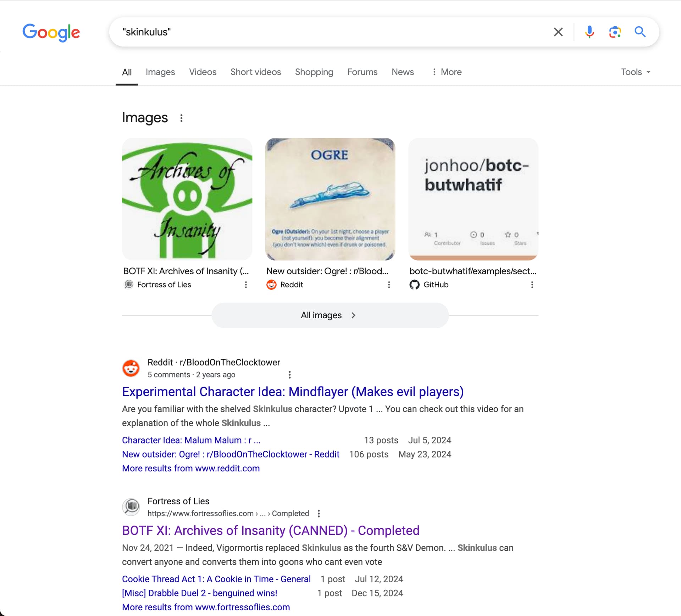Viewport: 681px width, 616px height.
Task: Open Experimental Character Idea: Mindflayer link
Action: tap(293, 392)
